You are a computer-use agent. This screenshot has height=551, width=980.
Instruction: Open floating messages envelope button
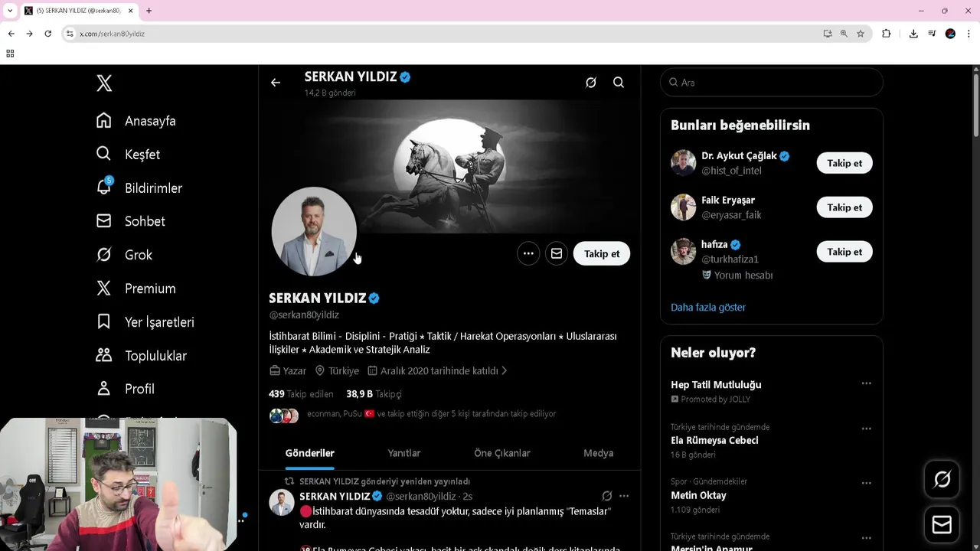[x=942, y=525]
